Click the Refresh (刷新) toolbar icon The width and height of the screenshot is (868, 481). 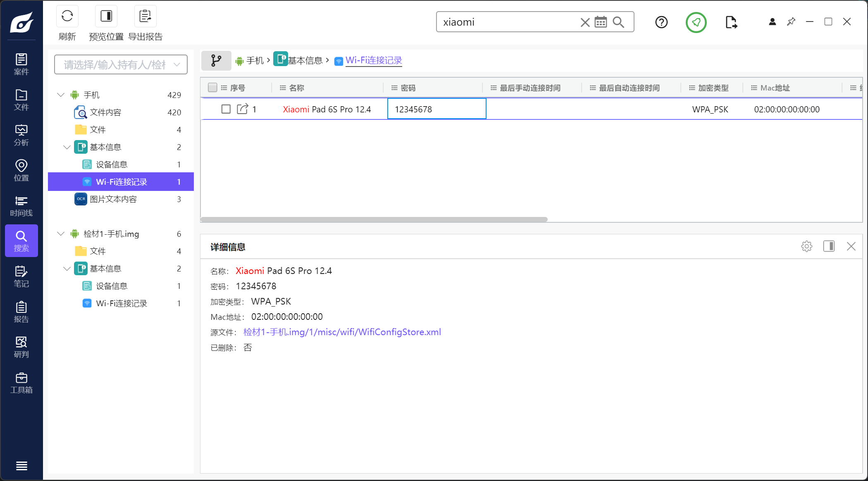tap(67, 17)
